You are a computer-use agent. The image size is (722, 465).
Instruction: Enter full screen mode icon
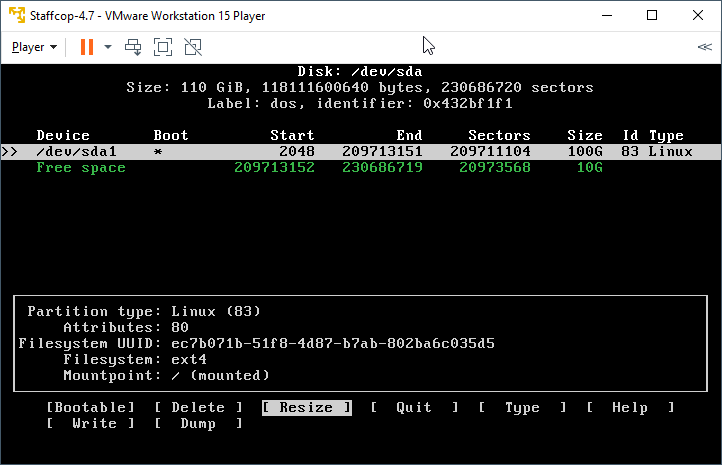point(163,47)
